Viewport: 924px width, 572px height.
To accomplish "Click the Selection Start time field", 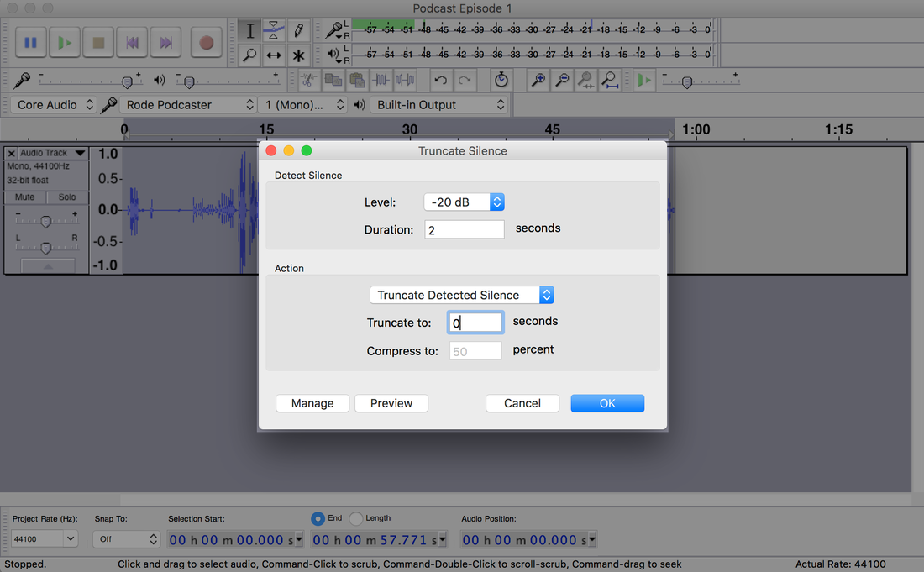I will (235, 539).
